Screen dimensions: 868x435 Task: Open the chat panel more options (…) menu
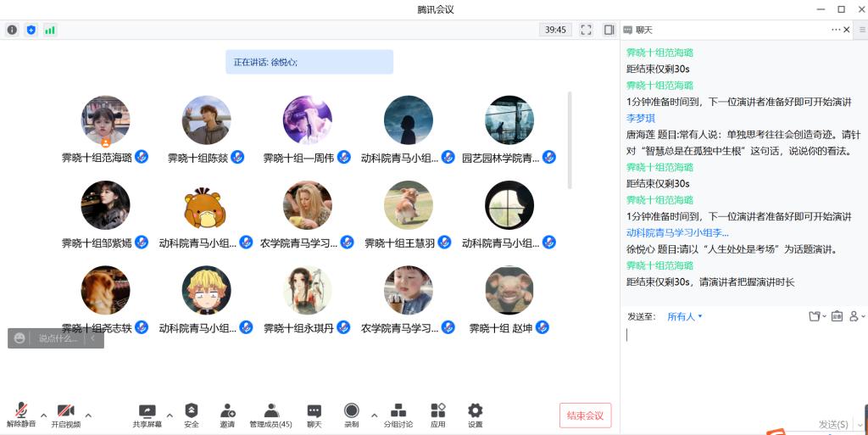point(835,30)
